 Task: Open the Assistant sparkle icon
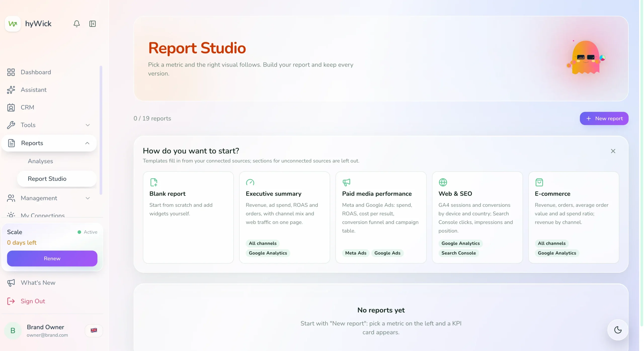11,90
